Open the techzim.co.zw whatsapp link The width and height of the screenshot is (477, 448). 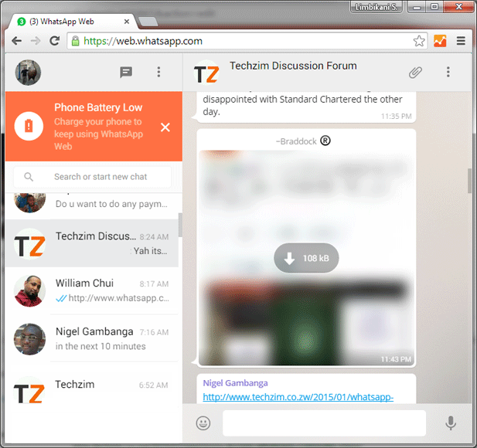point(298,397)
